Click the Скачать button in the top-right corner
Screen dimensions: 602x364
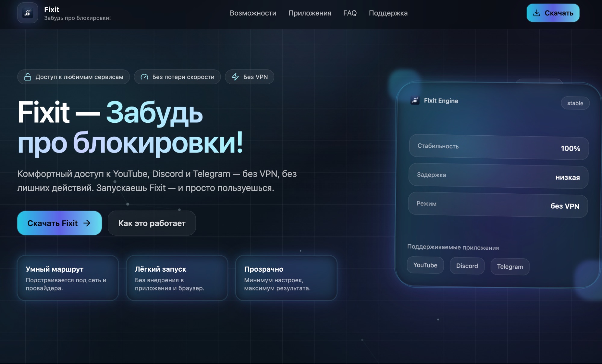(x=553, y=13)
